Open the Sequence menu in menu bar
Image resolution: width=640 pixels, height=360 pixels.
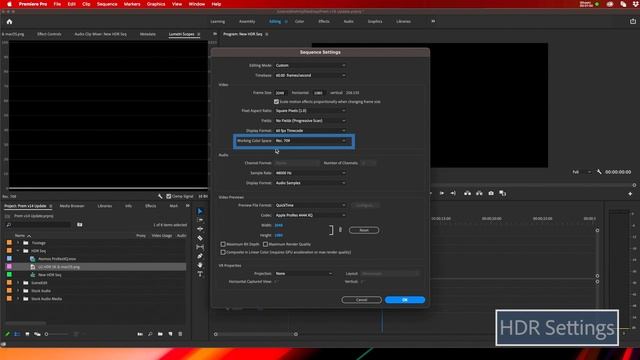click(x=107, y=4)
